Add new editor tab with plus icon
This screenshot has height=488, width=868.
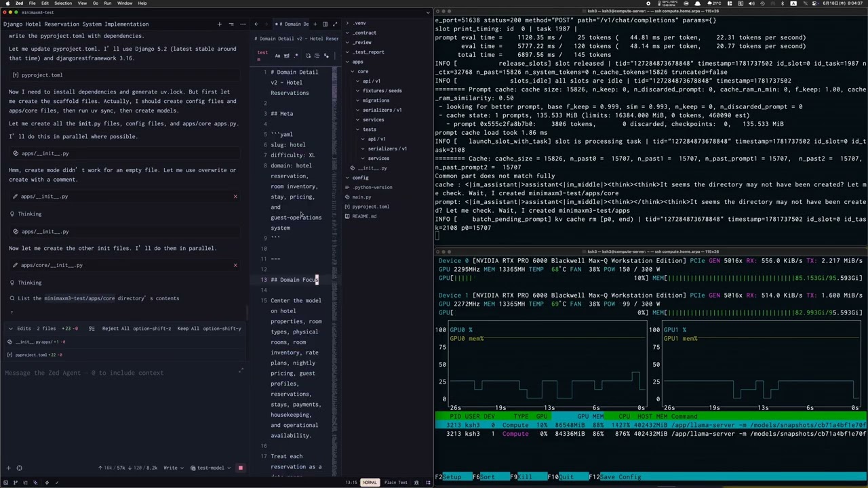[316, 24]
